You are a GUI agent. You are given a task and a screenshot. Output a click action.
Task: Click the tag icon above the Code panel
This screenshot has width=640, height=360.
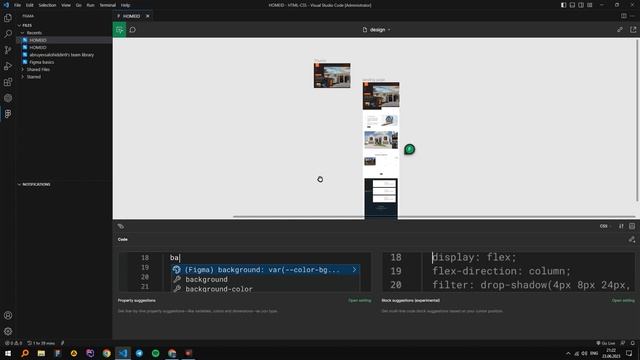click(120, 226)
